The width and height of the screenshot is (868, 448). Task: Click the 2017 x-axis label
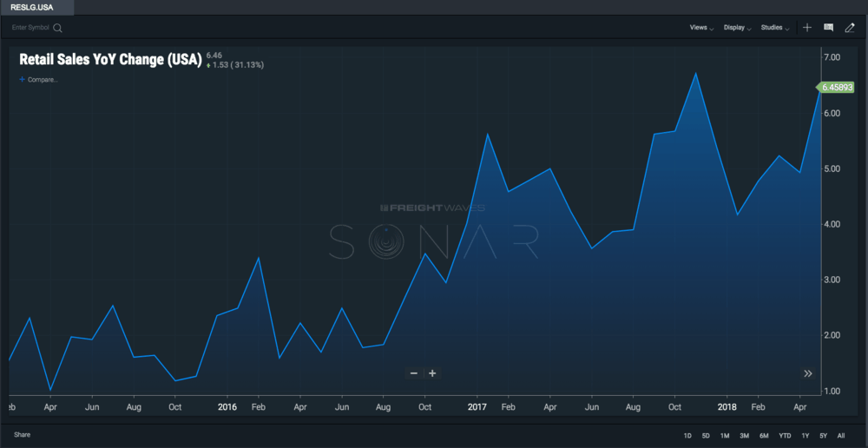coord(477,407)
